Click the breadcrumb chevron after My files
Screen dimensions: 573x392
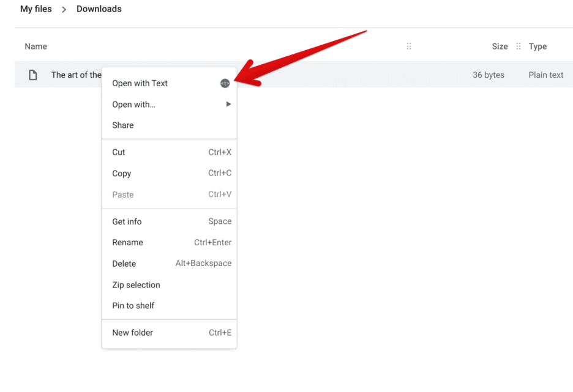[64, 10]
